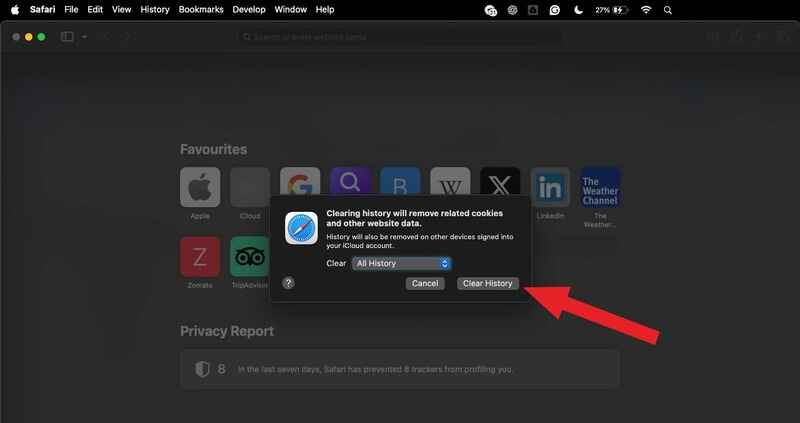
Task: Open the TripAdvisor favourite tile
Action: click(x=250, y=257)
